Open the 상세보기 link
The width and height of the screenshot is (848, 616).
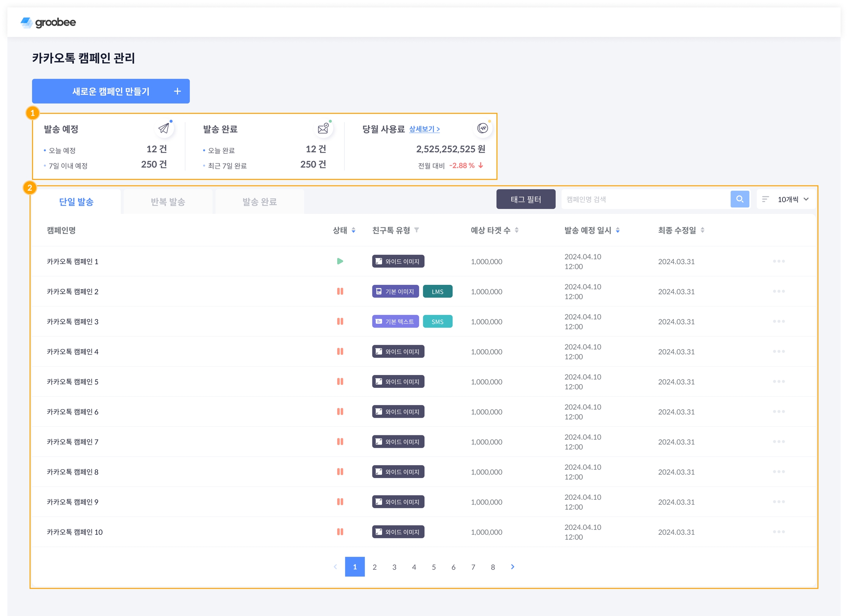coord(424,129)
